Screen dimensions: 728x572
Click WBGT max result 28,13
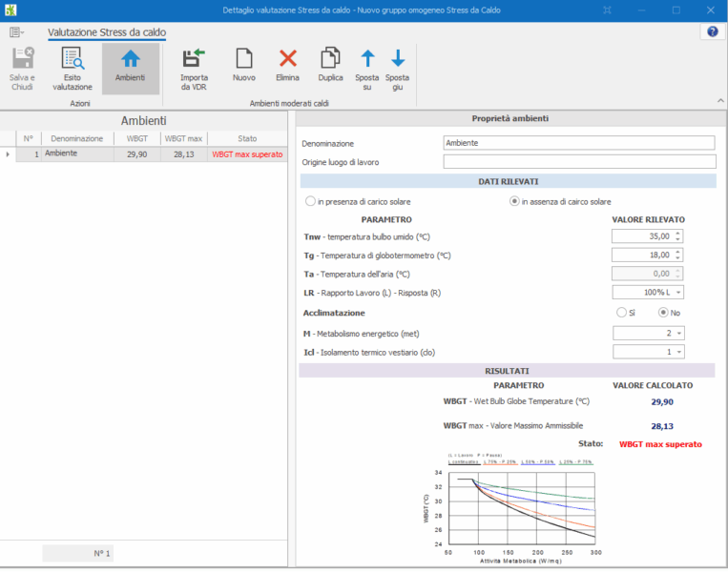pos(662,426)
